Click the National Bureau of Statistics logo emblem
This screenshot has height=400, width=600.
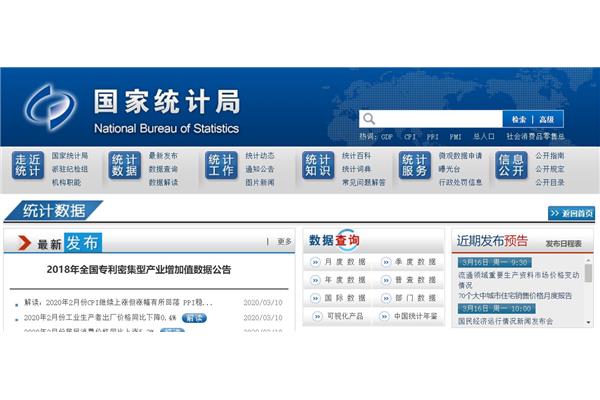[x=50, y=106]
